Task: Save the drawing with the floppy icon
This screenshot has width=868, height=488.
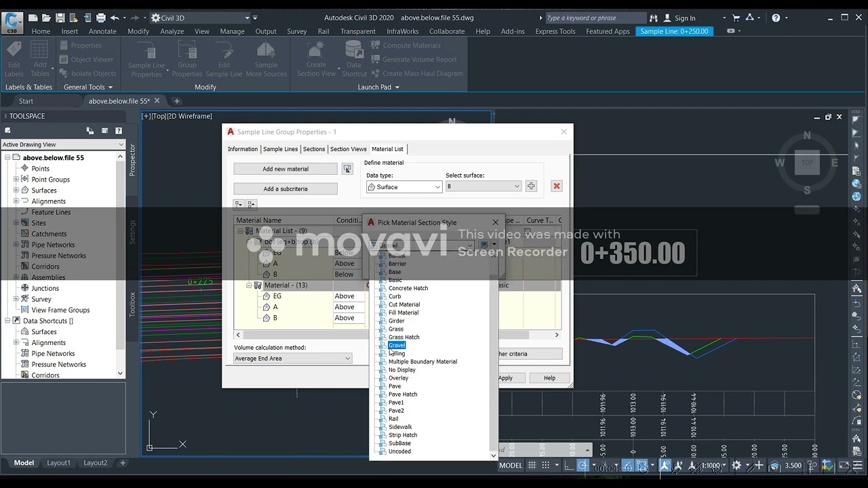Action: pyautogui.click(x=60, y=18)
